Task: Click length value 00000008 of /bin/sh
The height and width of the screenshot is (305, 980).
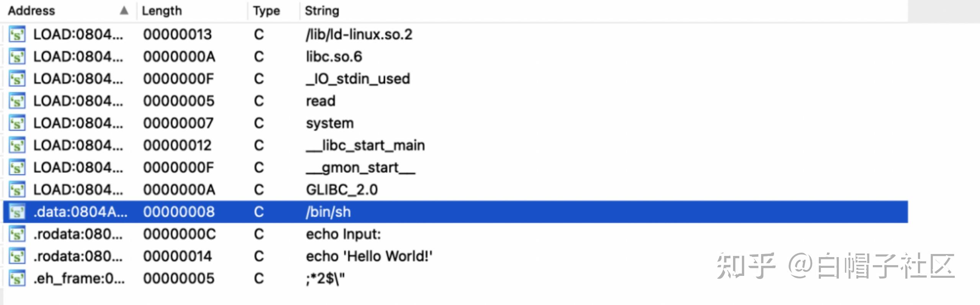Action: point(179,212)
